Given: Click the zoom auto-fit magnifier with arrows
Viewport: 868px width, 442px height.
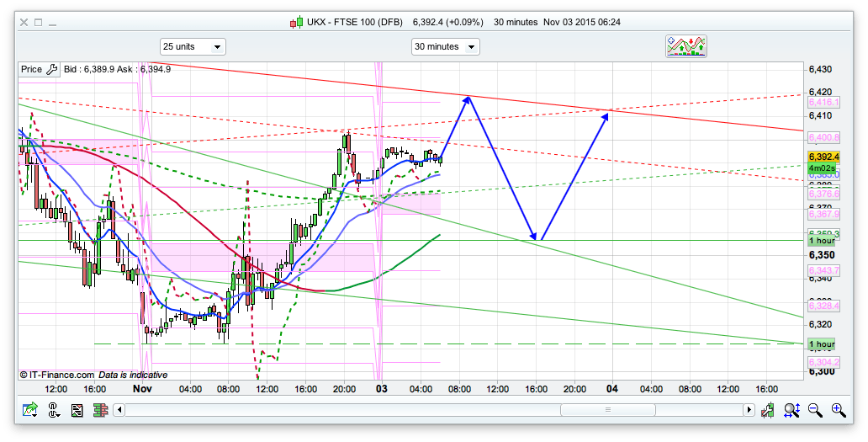Looking at the screenshot, I should (791, 410).
